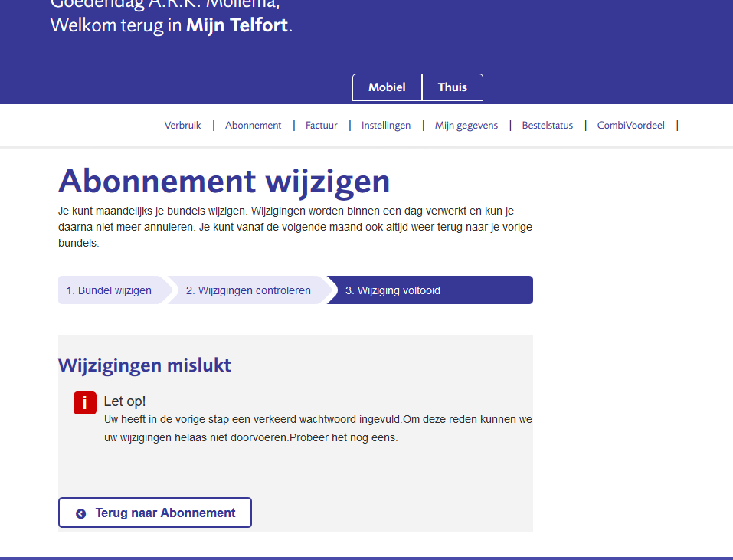The width and height of the screenshot is (733, 560).
Task: Select step 3. Wijziging voltooid
Action: pos(429,290)
